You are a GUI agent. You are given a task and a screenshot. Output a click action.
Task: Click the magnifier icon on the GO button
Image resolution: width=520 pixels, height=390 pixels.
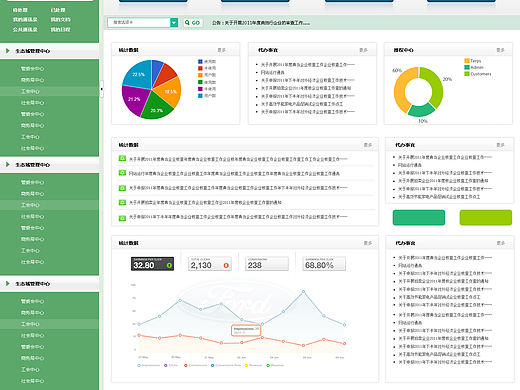(187, 23)
